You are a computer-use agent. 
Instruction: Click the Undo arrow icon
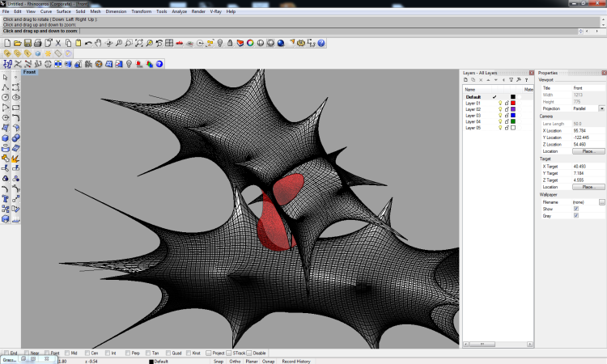[88, 43]
